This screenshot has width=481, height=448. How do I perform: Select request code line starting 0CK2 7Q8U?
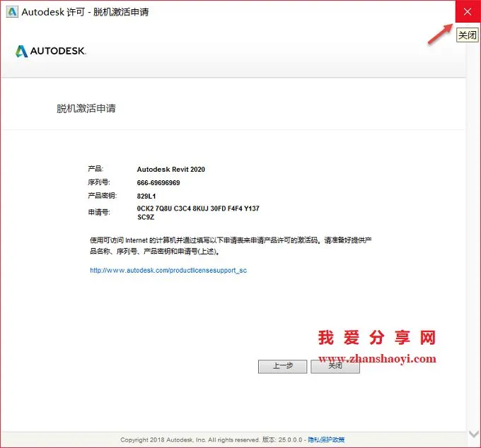click(x=198, y=208)
